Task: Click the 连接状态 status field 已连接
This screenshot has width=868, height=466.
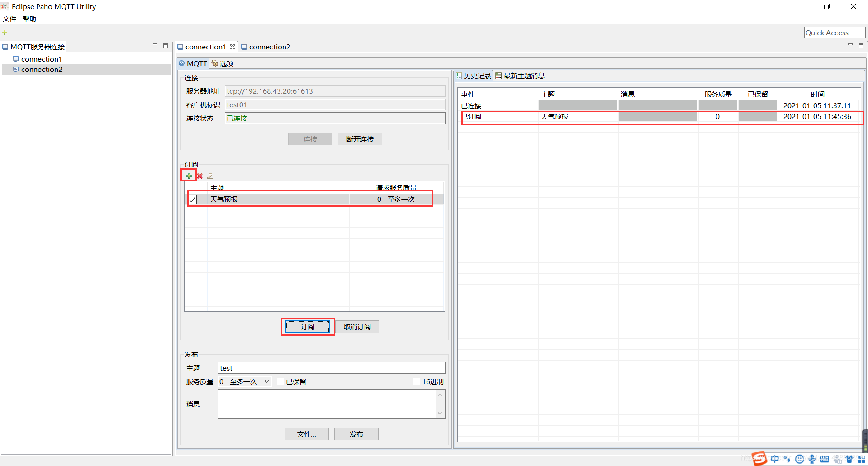Action: pyautogui.click(x=335, y=118)
